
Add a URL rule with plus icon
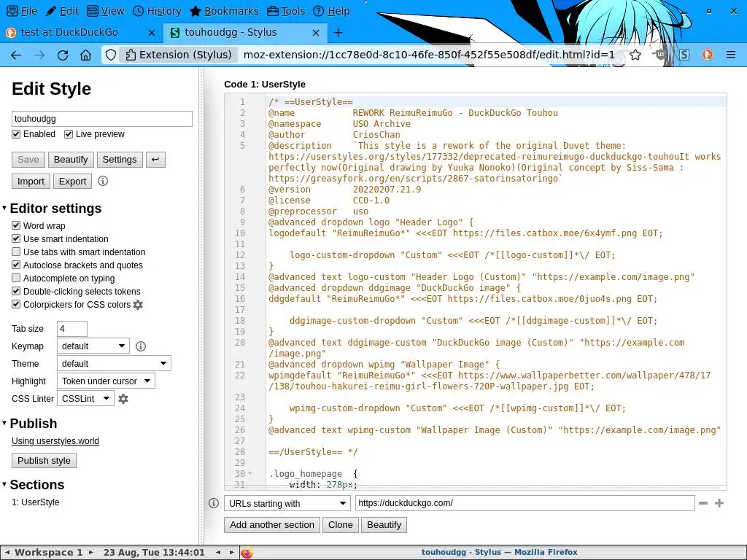click(x=719, y=503)
